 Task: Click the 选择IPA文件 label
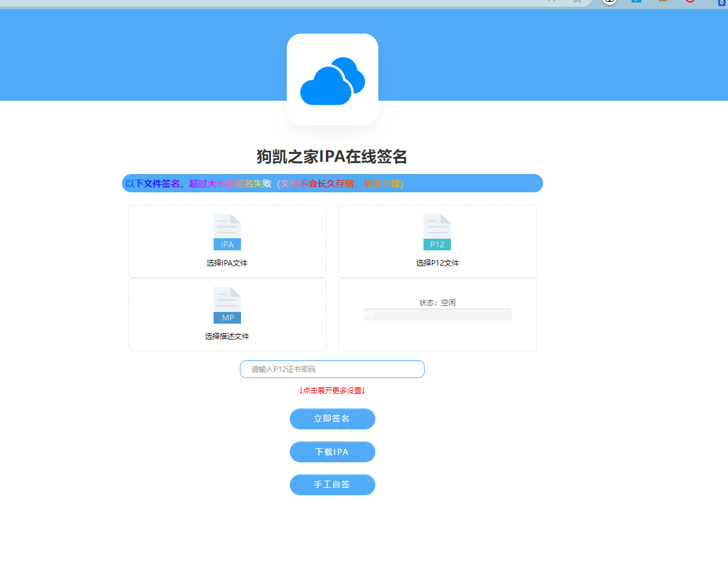[x=227, y=263]
